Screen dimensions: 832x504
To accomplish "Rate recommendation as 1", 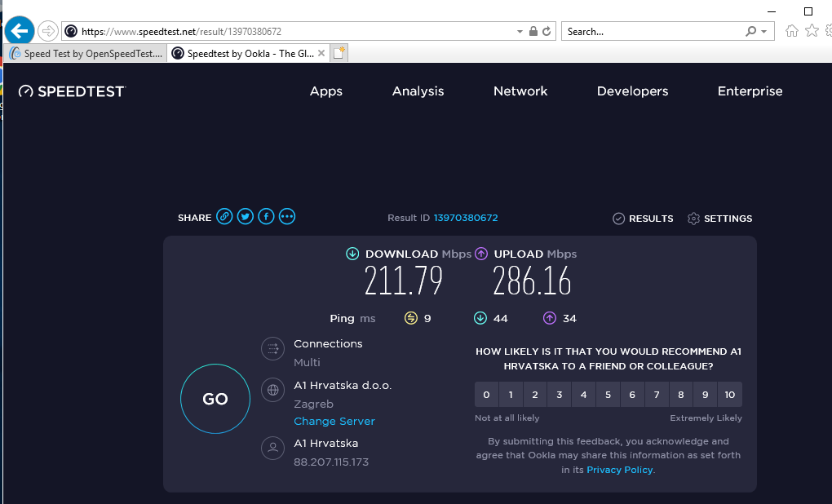I will pos(511,394).
